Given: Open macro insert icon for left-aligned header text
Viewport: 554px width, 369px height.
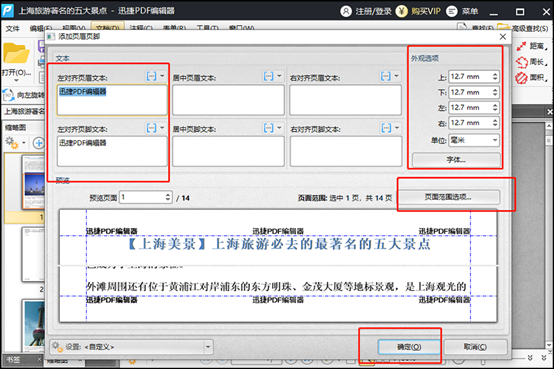Looking at the screenshot, I should tap(151, 76).
